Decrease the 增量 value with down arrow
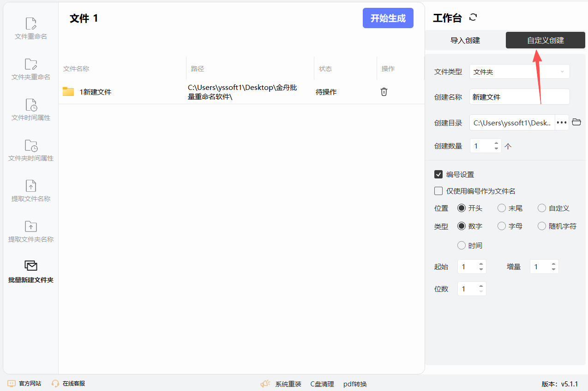The width and height of the screenshot is (588, 391). 553,269
